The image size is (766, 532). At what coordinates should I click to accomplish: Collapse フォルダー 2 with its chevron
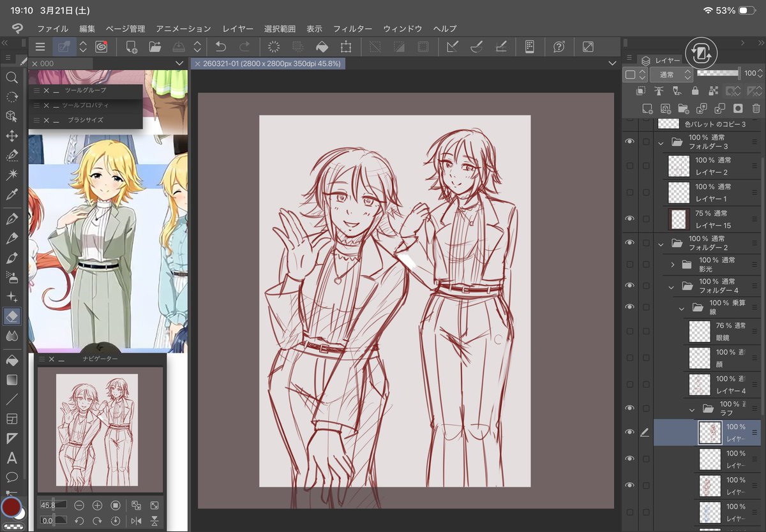pyautogui.click(x=661, y=244)
